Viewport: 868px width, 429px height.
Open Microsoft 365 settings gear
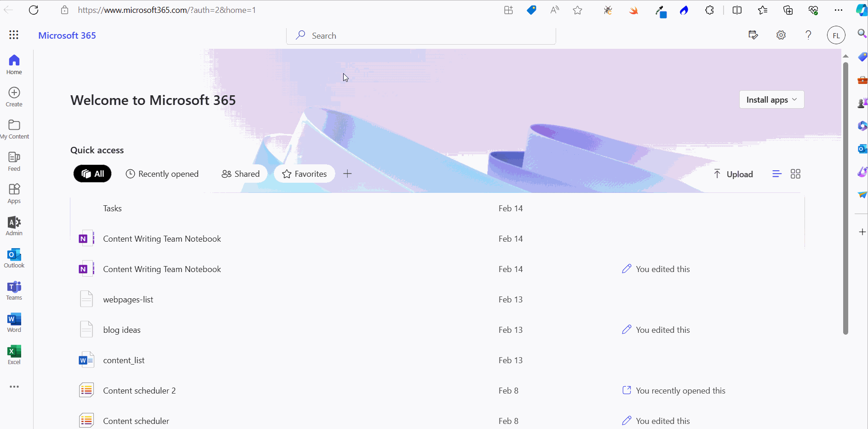[781, 35]
